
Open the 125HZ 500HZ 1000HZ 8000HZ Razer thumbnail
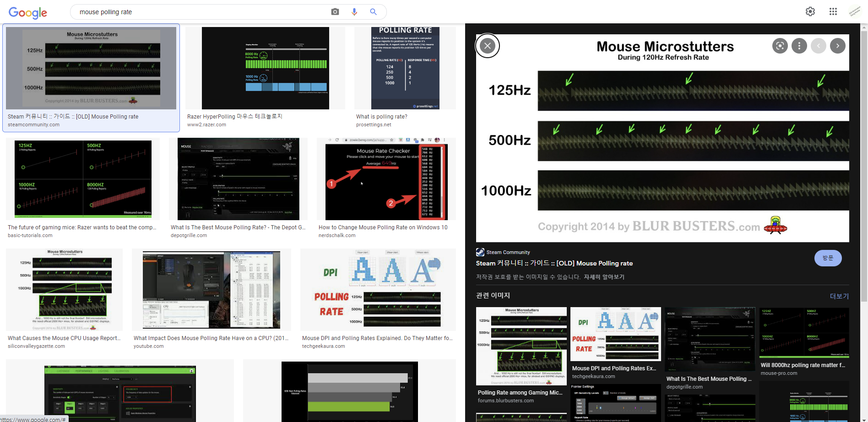click(x=83, y=179)
